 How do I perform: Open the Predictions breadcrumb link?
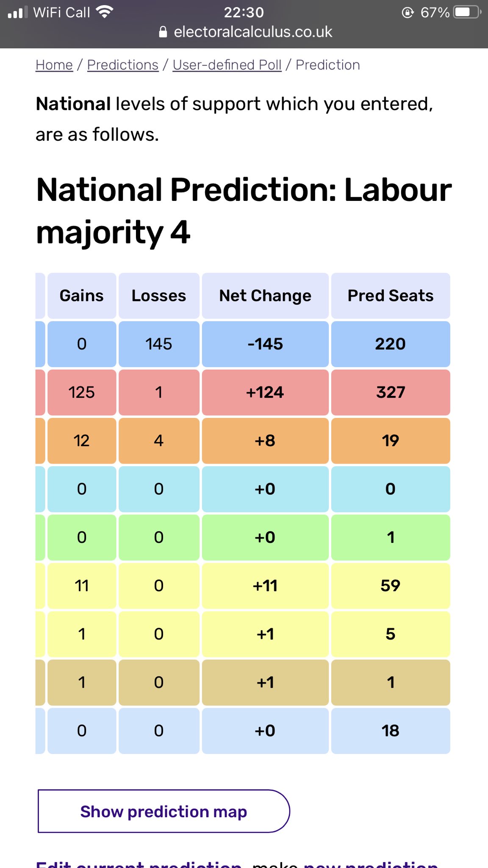pyautogui.click(x=123, y=65)
